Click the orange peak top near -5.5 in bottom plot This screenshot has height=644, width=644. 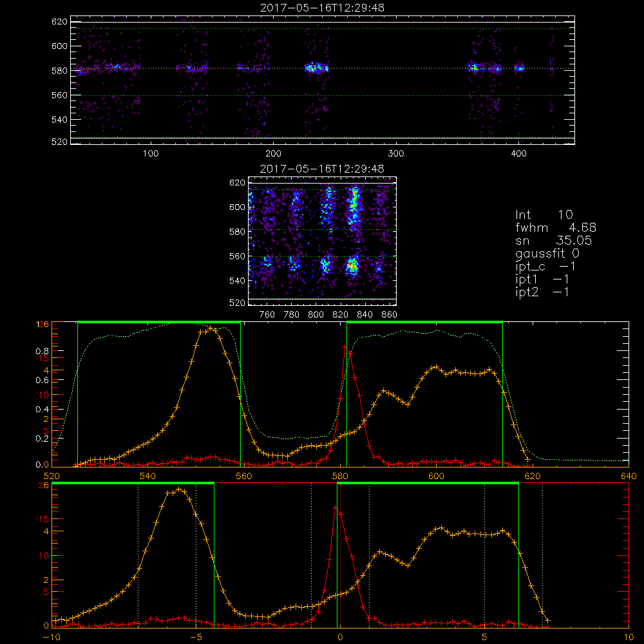(179, 489)
